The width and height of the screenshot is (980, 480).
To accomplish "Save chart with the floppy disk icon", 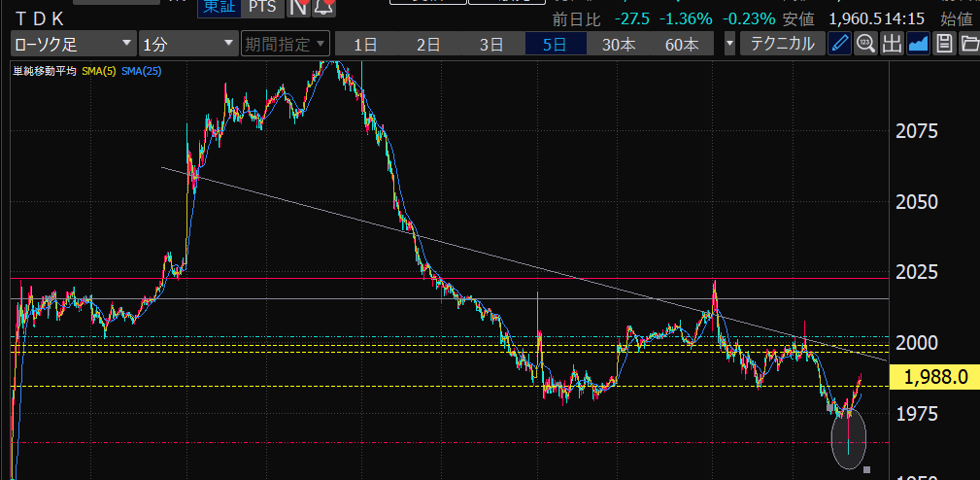I will point(943,44).
